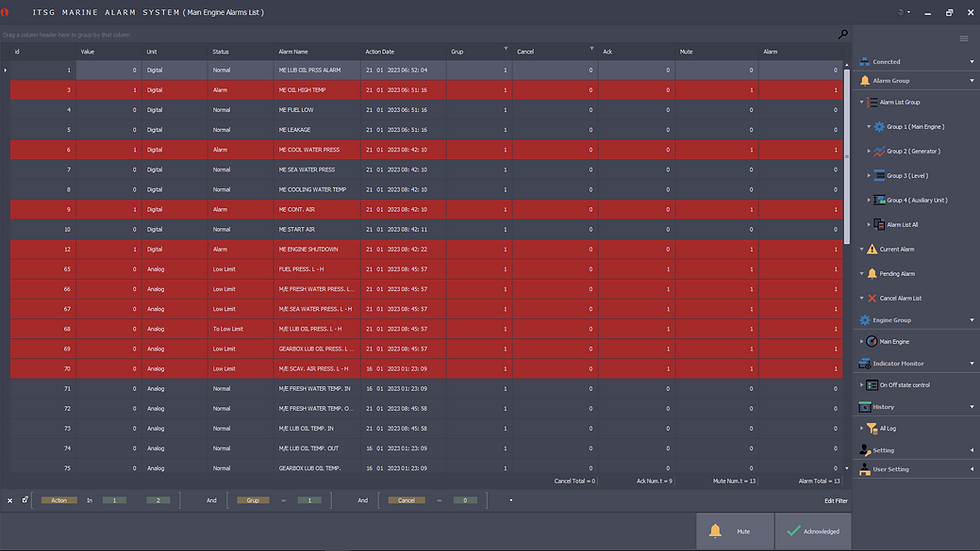
Task: Click Edit Filter link
Action: pyautogui.click(x=836, y=500)
